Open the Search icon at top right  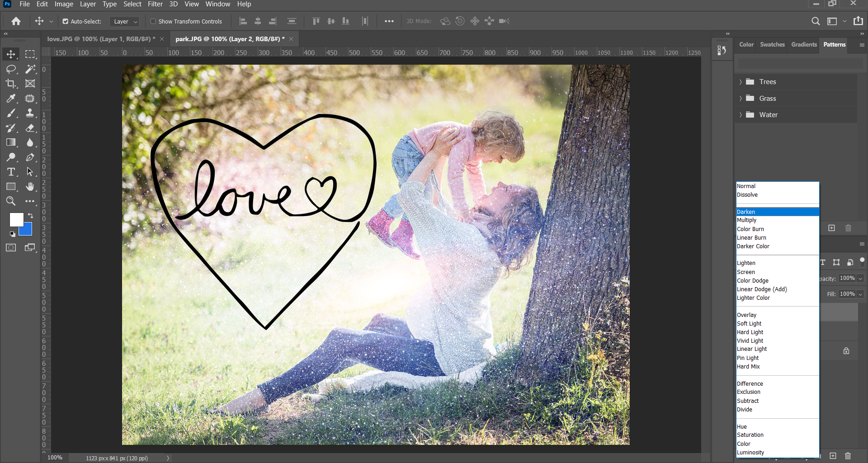[x=816, y=21]
